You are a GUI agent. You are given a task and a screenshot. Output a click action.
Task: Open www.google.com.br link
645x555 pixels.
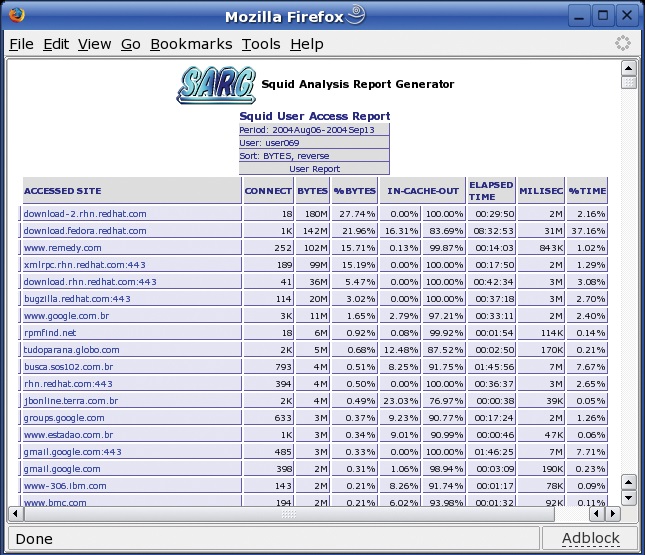click(x=66, y=316)
